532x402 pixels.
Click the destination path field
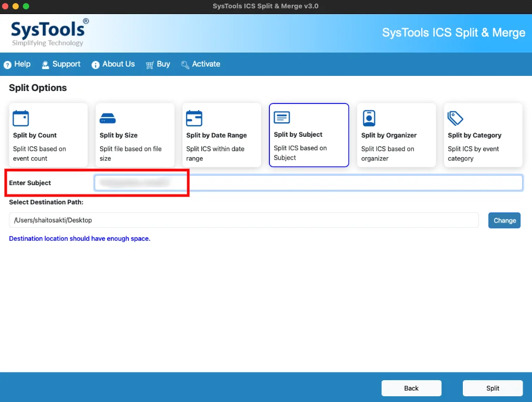[243, 220]
